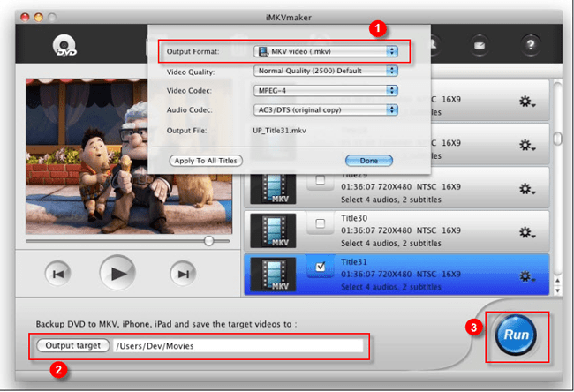Click the 'Video Quality:' label
574x392 pixels.
(191, 72)
